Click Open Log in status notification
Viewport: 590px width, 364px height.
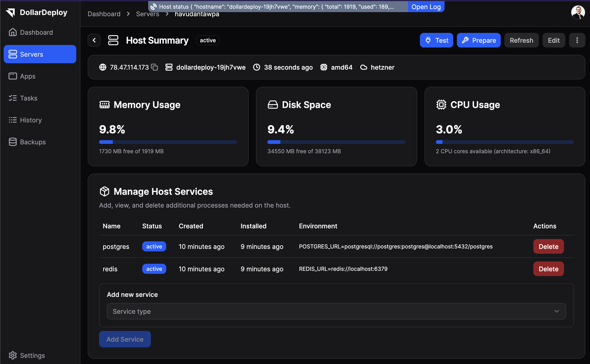click(x=426, y=7)
